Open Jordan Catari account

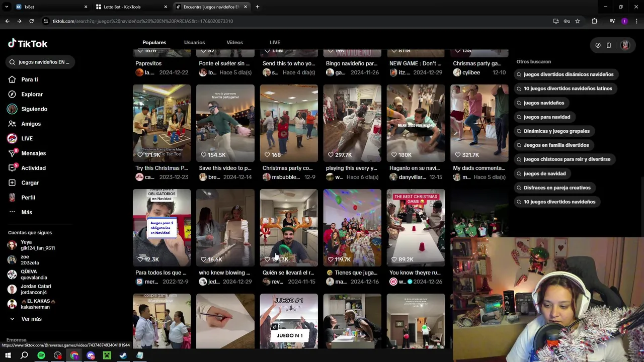click(29, 289)
